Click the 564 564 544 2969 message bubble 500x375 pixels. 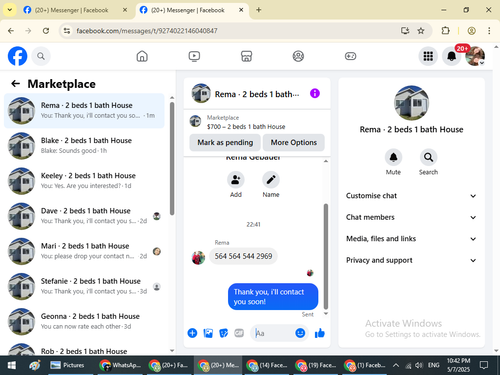[243, 256]
